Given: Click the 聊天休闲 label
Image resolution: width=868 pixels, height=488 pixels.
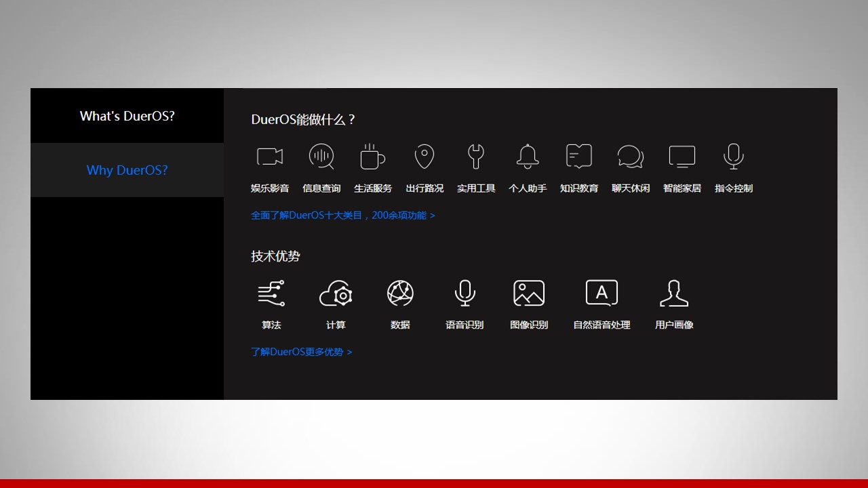Looking at the screenshot, I should tap(631, 188).
